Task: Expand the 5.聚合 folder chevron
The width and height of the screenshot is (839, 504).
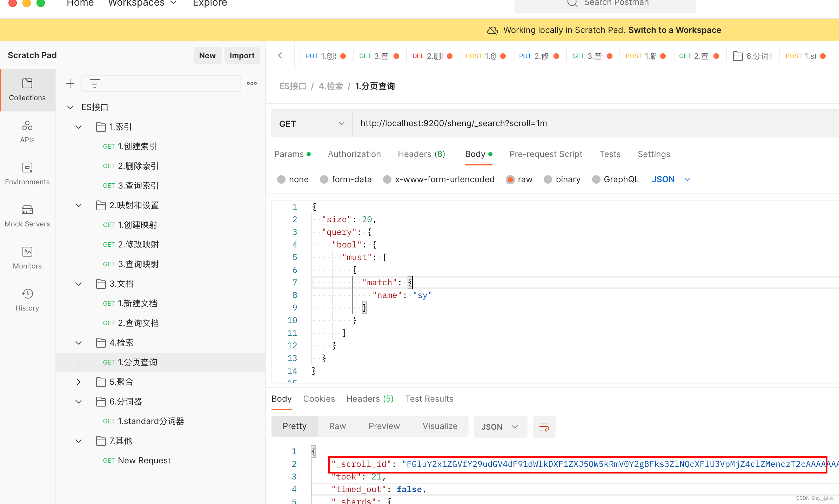Action: coord(79,382)
